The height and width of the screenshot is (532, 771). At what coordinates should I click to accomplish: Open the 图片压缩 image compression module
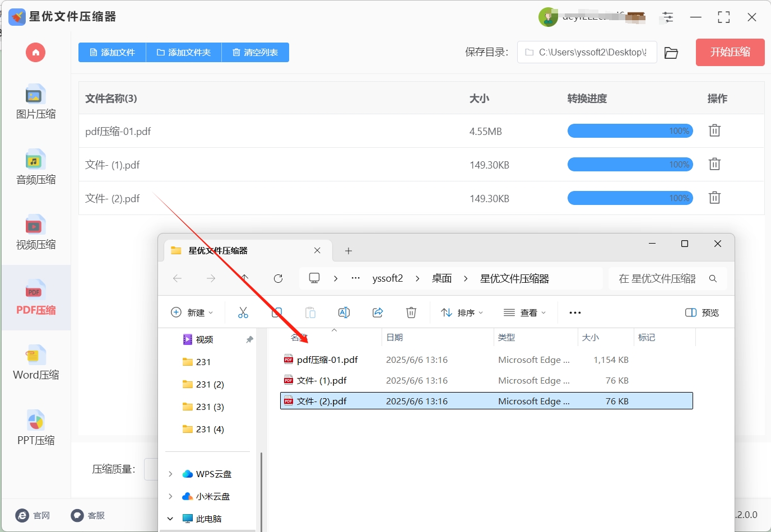pos(36,102)
